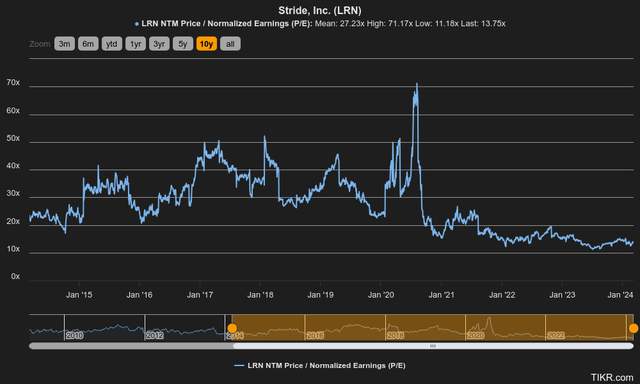Click the Stride, Inc. (LRN) chart title

320,10
